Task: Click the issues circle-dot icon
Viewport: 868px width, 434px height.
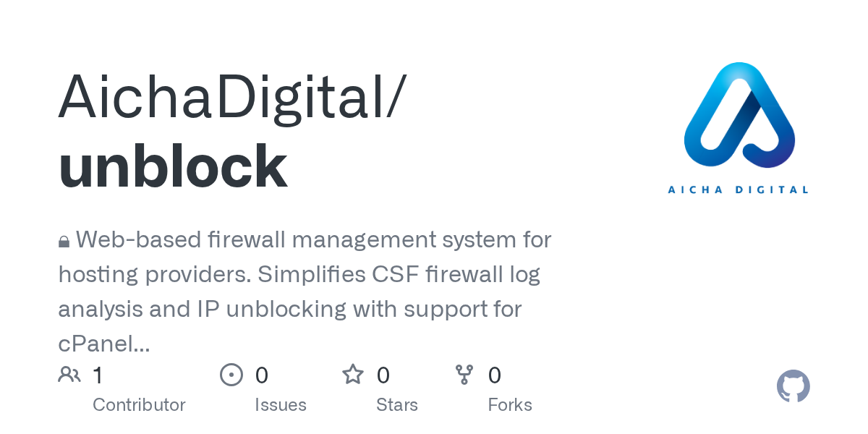Action: pos(231,375)
